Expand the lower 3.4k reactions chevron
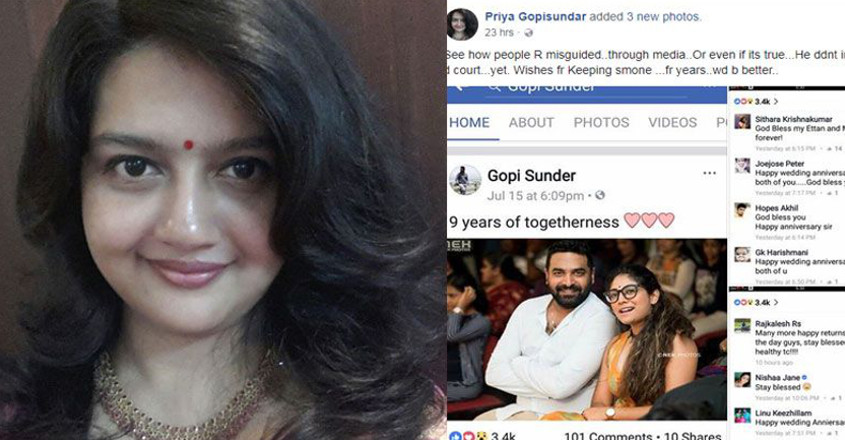845x440 pixels. click(x=776, y=302)
